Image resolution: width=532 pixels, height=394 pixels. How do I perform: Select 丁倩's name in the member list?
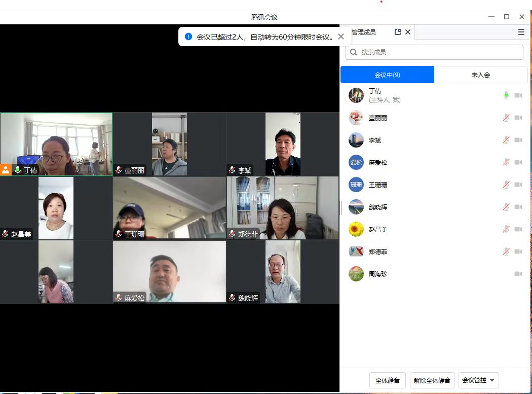[375, 91]
